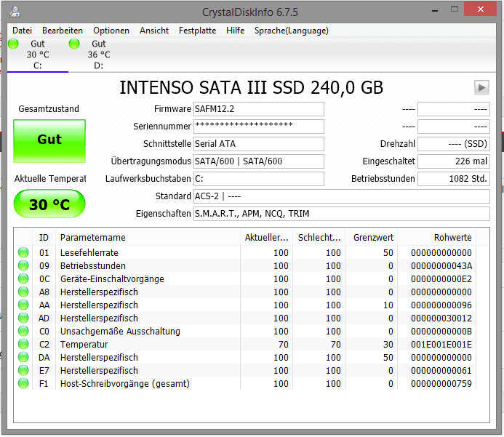Click status icon of Temperatur row
Viewport: 504px width, 437px height.
[23, 344]
